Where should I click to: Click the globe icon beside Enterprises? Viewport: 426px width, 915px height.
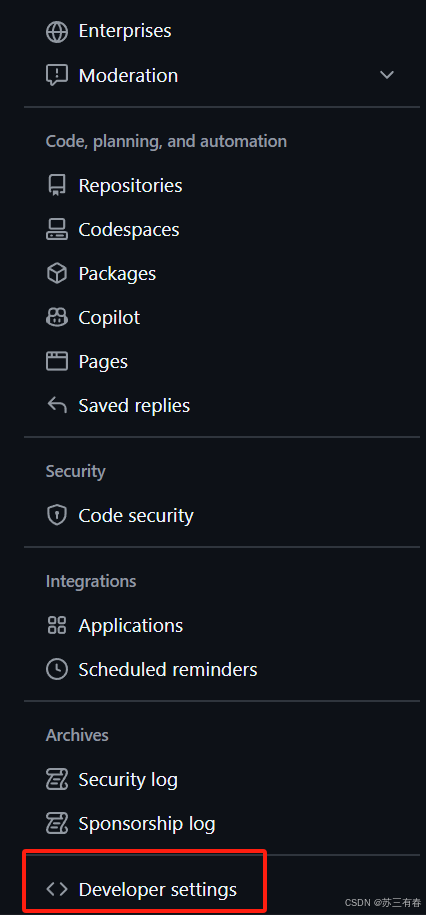pos(57,31)
